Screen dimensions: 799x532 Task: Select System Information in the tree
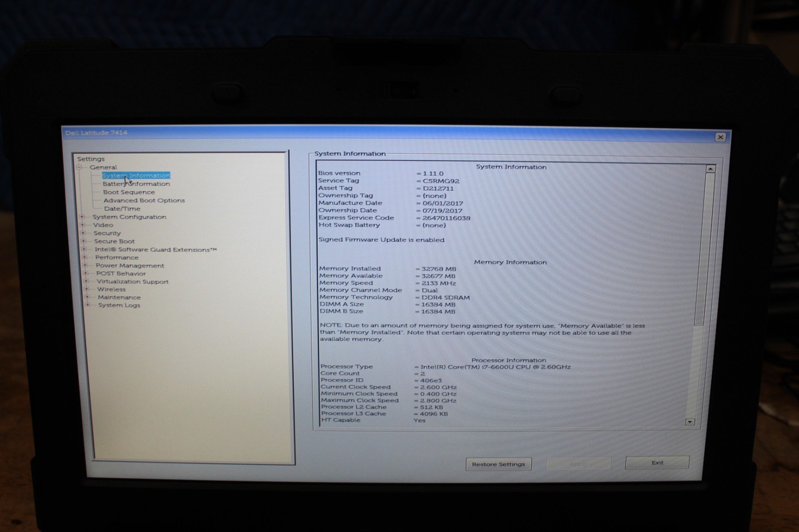[136, 176]
